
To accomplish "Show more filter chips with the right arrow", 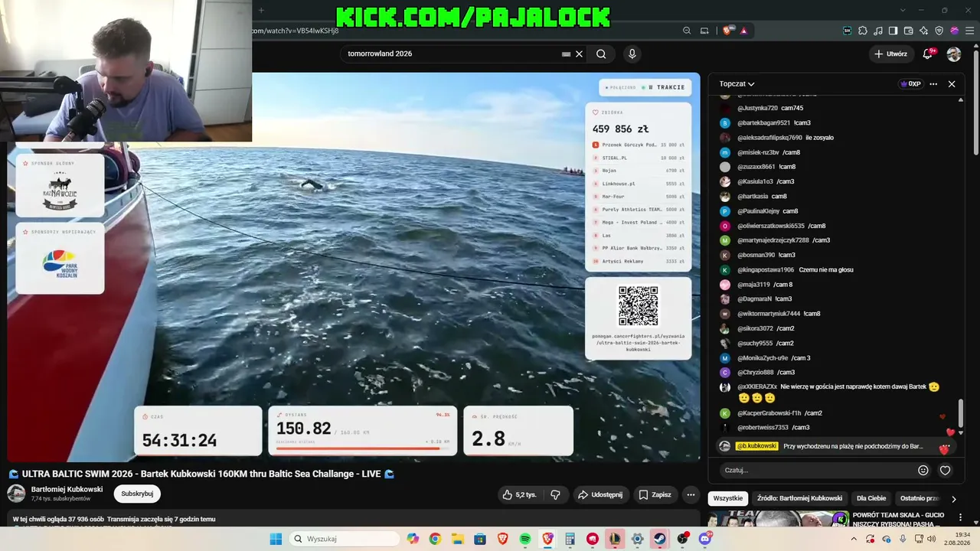I will point(953,499).
